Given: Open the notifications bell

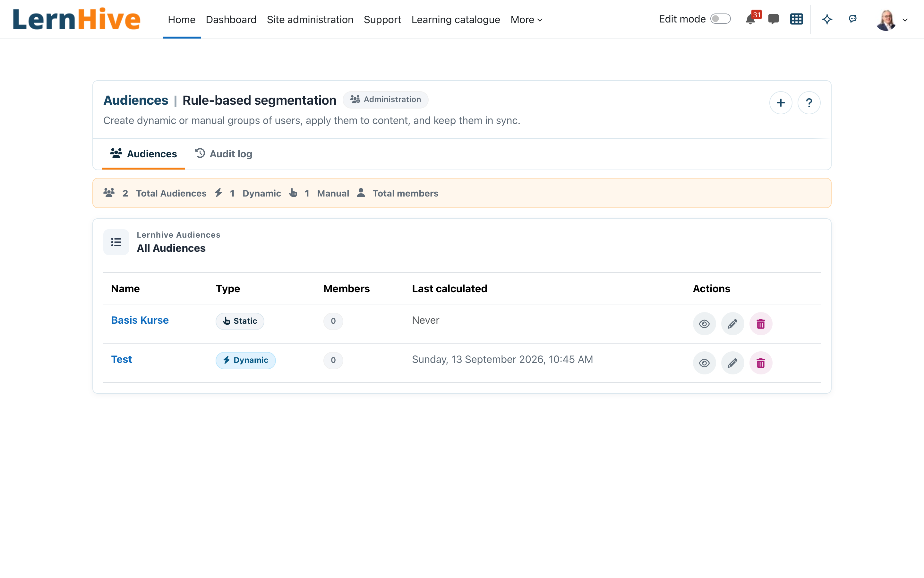Looking at the screenshot, I should [751, 19].
